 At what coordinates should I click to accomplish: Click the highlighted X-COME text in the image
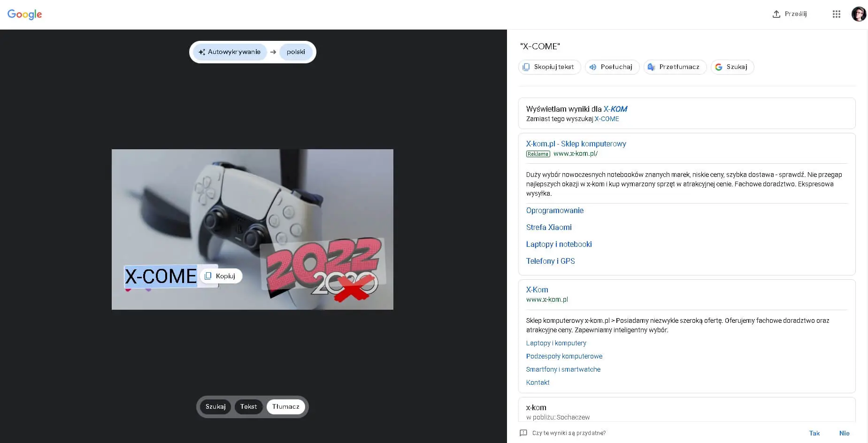161,276
